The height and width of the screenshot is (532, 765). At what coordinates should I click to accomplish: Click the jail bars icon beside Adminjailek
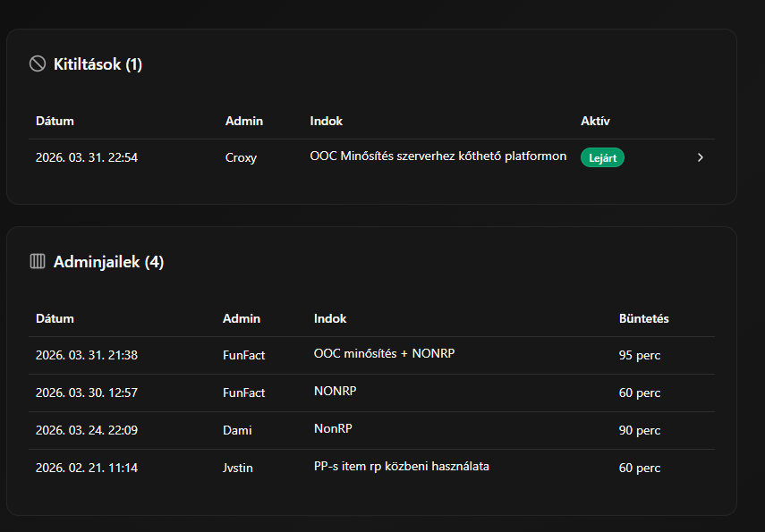tap(37, 262)
